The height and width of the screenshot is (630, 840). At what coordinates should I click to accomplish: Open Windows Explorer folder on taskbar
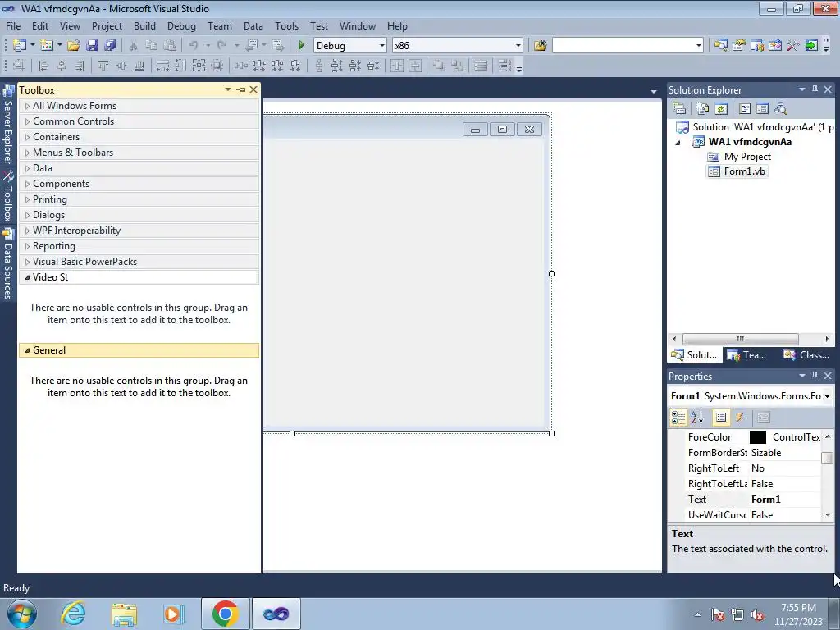pos(124,614)
